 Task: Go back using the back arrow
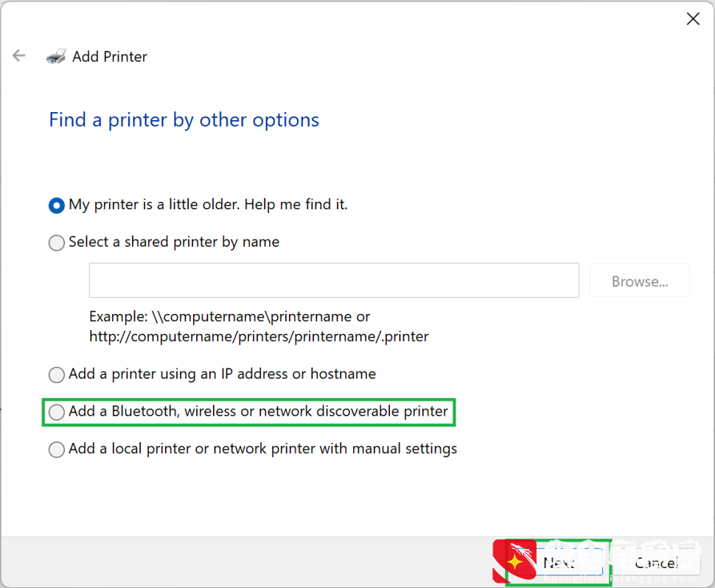(18, 55)
